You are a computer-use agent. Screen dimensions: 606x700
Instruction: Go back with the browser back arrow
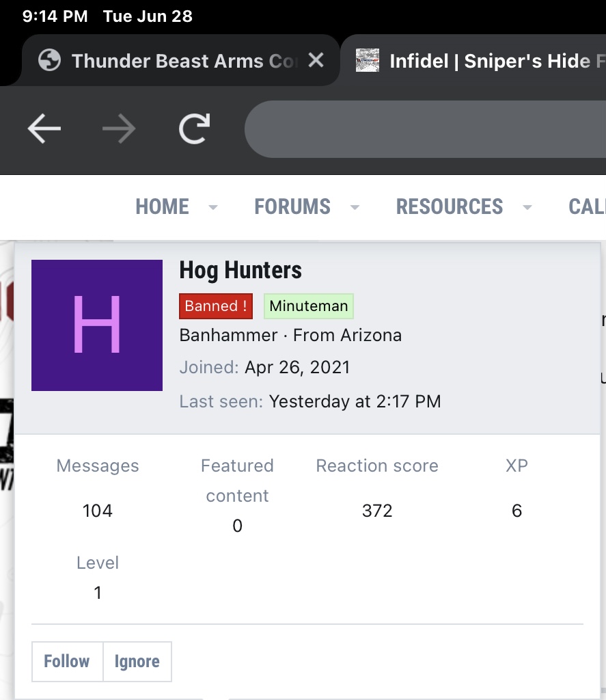pos(44,129)
